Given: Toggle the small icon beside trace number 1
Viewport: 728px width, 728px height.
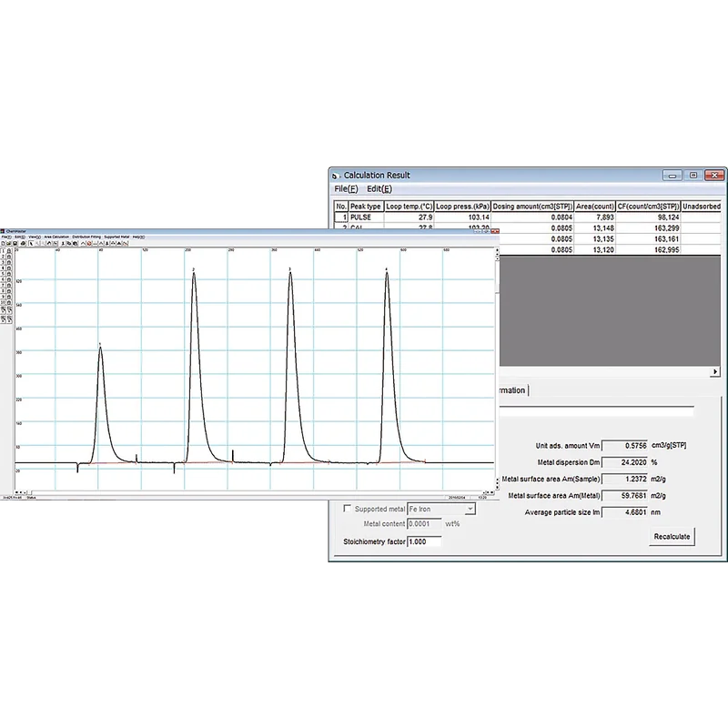Looking at the screenshot, I should [9, 251].
